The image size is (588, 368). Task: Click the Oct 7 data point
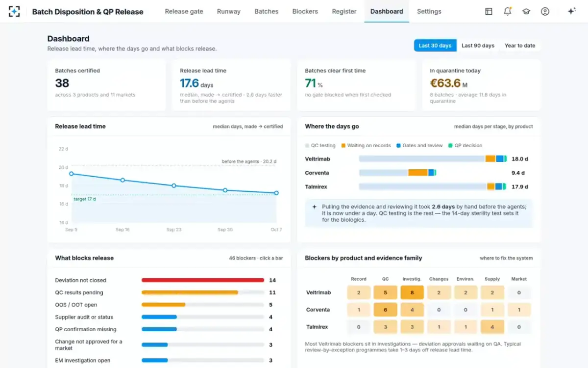coord(276,193)
